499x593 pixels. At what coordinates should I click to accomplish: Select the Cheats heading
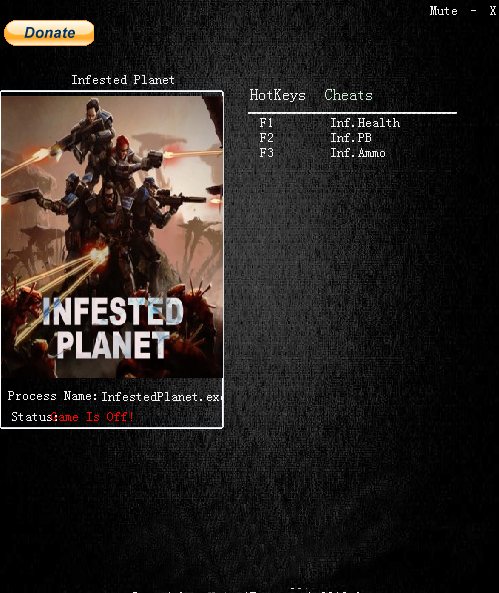(348, 95)
